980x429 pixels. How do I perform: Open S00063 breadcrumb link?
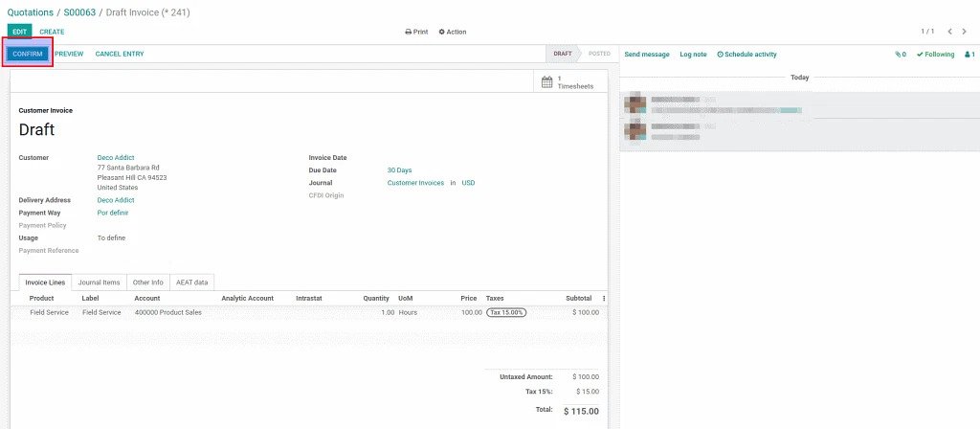79,11
